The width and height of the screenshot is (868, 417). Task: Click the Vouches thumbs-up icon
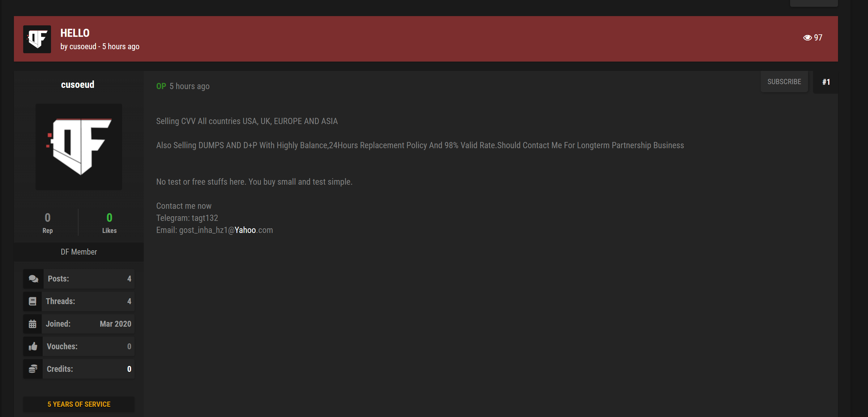pyautogui.click(x=33, y=346)
